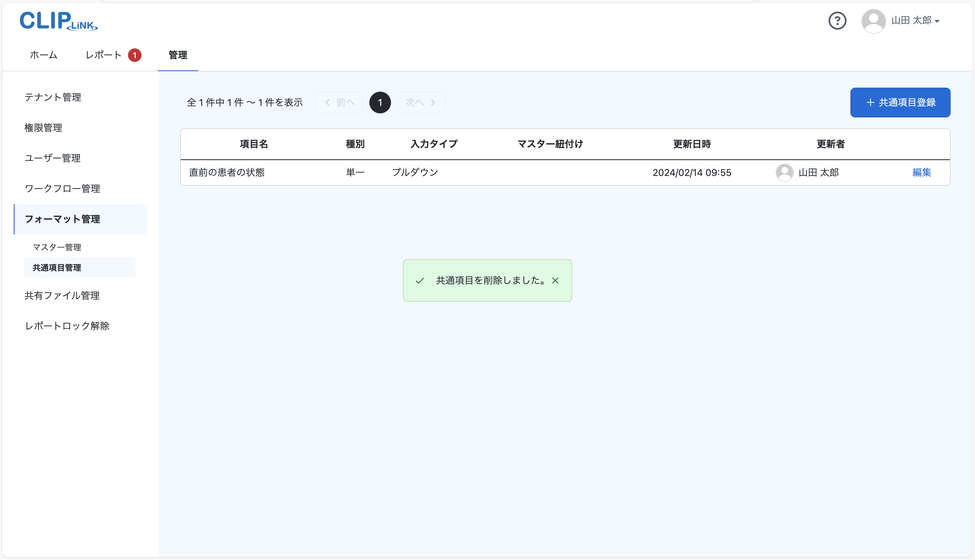Click the right arrow on 次へ pagination
The width and height of the screenshot is (975, 560).
pos(433,102)
